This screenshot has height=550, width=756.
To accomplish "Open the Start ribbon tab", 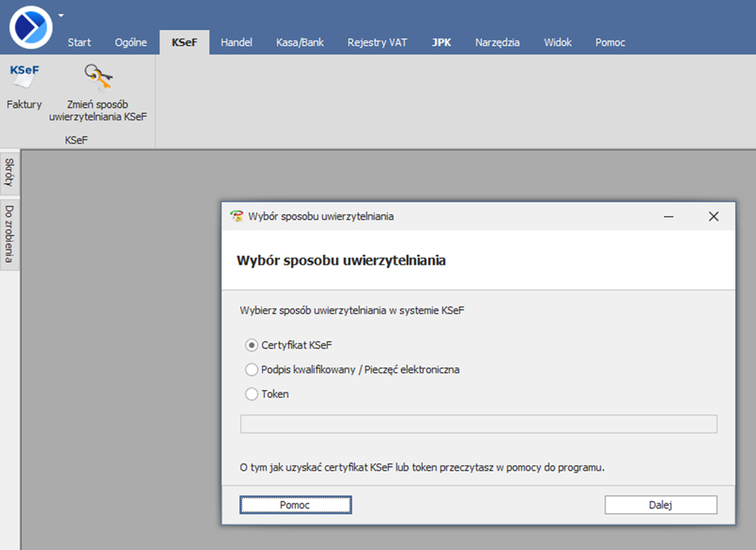I will click(x=79, y=42).
